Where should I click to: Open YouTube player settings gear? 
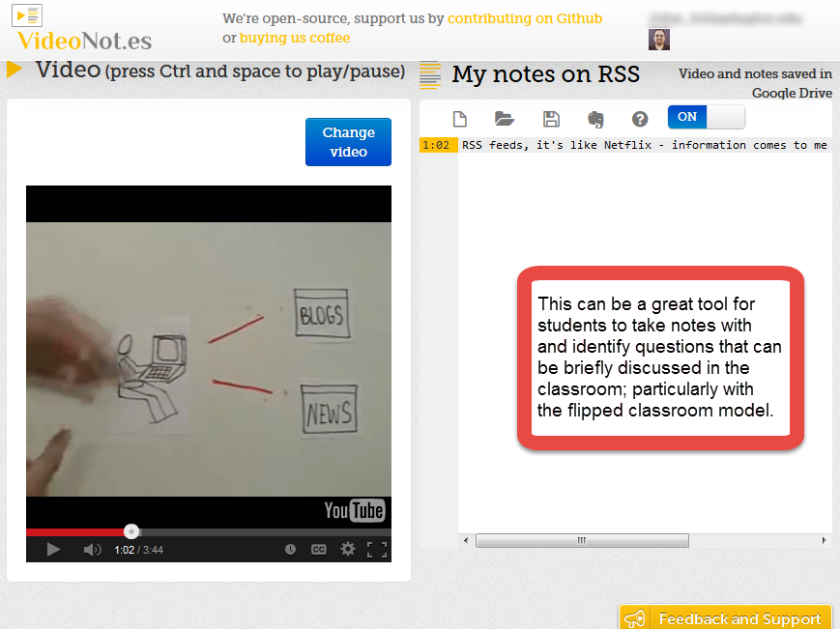point(347,548)
